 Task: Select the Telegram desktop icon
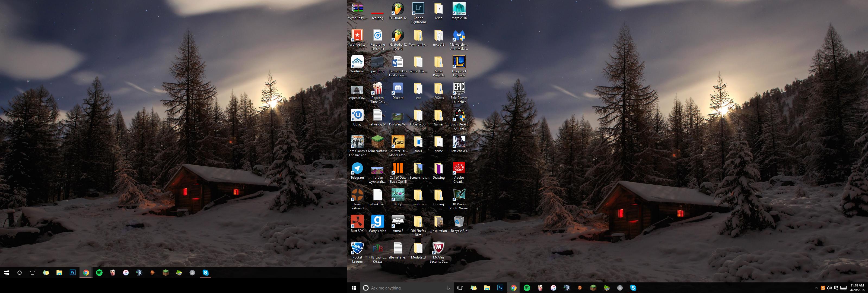point(357,171)
